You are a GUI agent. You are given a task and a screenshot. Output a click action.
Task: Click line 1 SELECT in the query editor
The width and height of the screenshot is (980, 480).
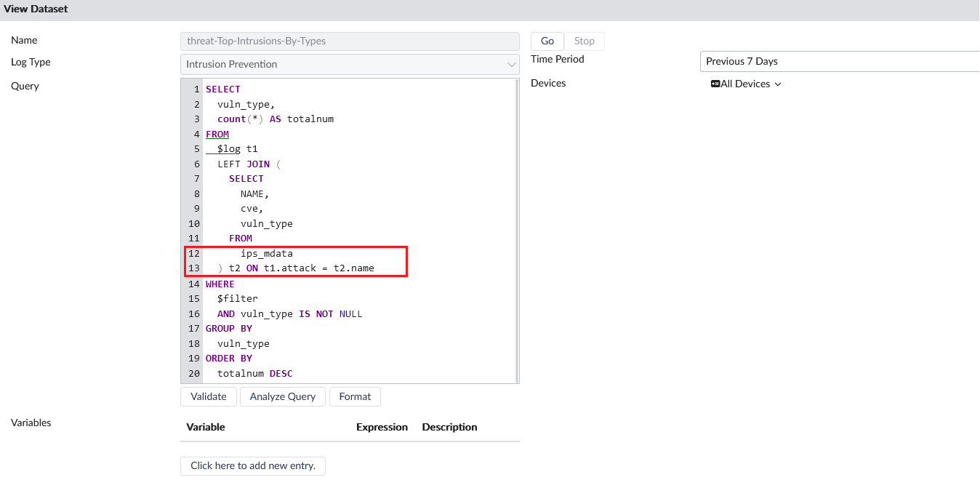click(222, 89)
